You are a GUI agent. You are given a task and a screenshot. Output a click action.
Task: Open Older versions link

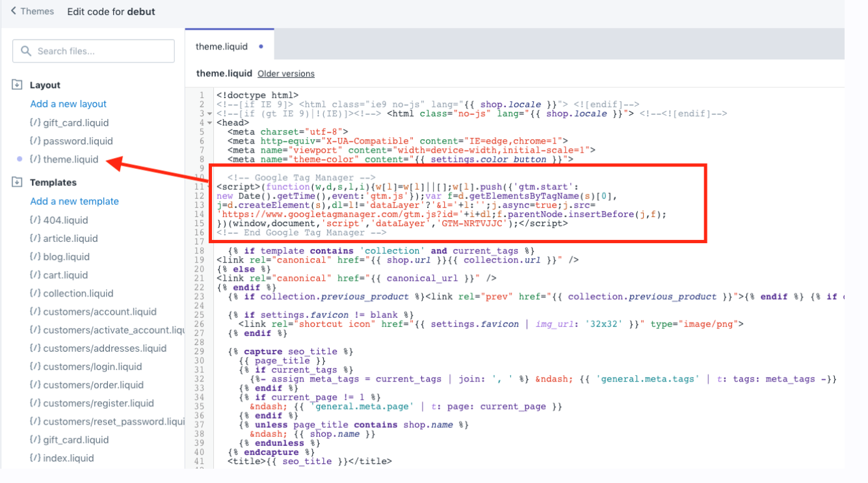click(286, 74)
